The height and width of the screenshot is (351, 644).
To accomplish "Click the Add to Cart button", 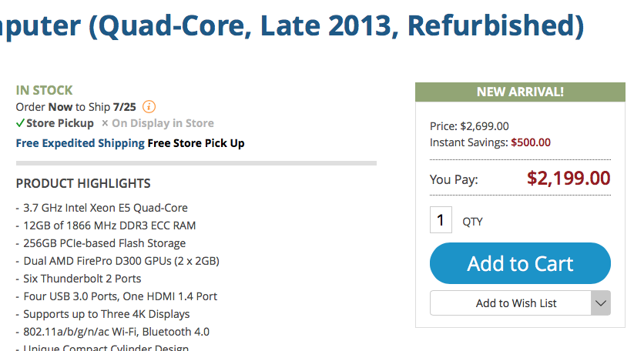I will [x=520, y=264].
